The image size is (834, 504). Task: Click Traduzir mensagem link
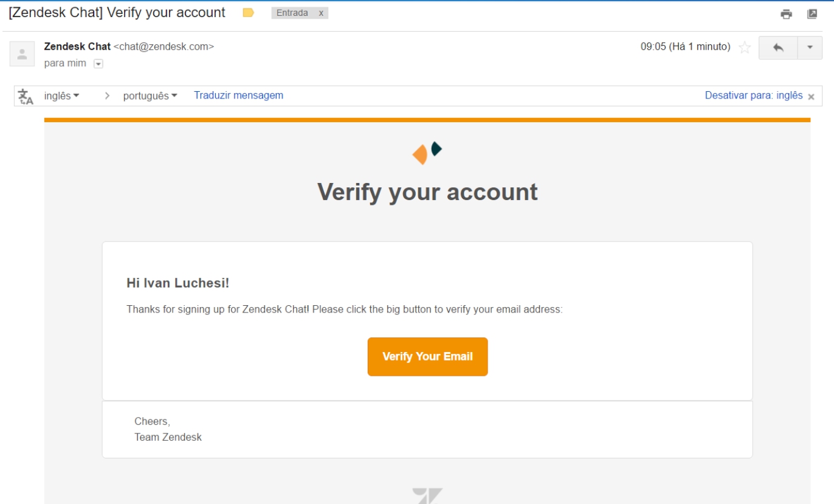[238, 95]
